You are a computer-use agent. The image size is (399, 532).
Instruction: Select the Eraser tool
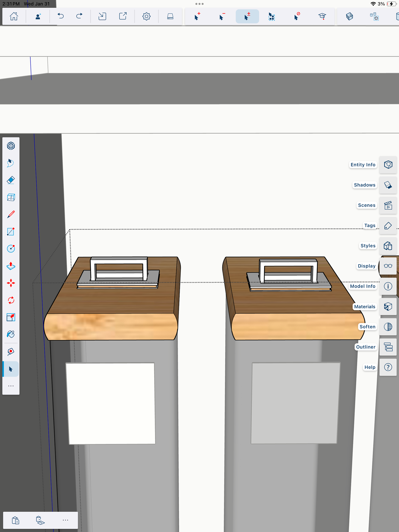pyautogui.click(x=11, y=180)
